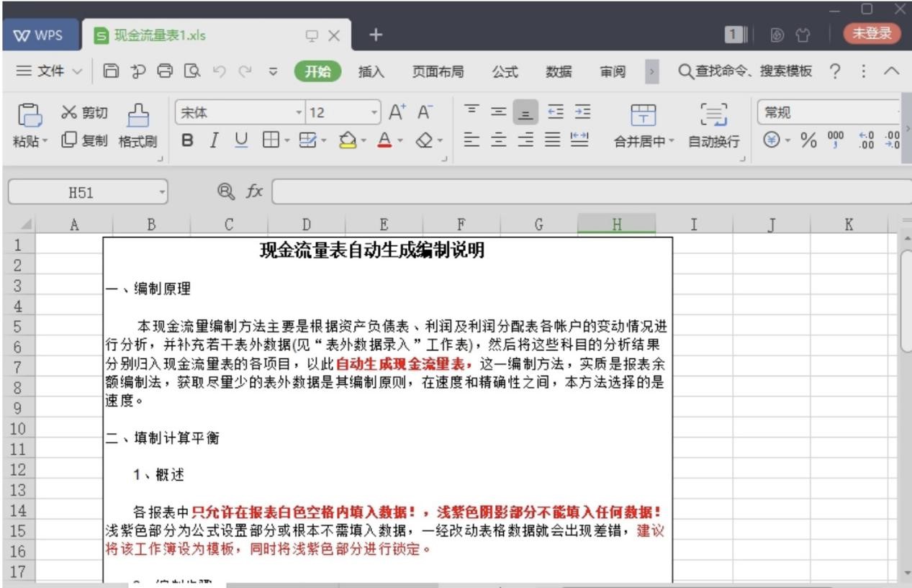Viewport: 912px width, 588px height.
Task: Toggle italic formatting
Action: (x=214, y=140)
